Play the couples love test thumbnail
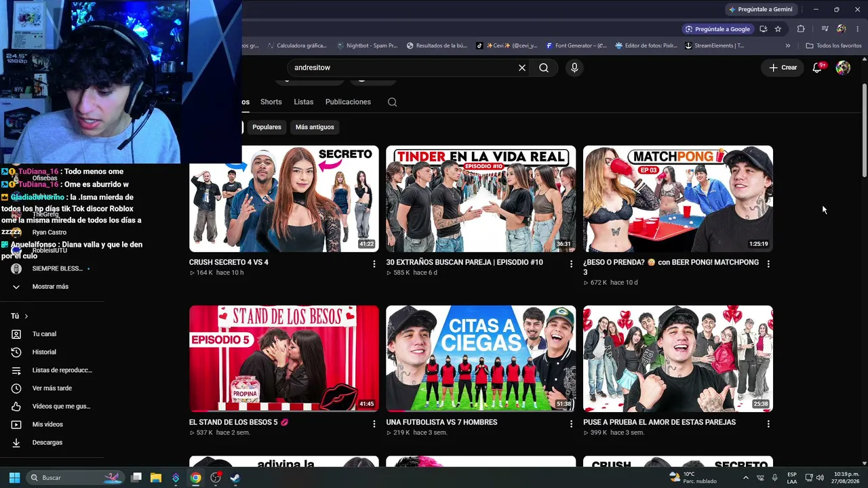The height and width of the screenshot is (488, 868). (678, 359)
